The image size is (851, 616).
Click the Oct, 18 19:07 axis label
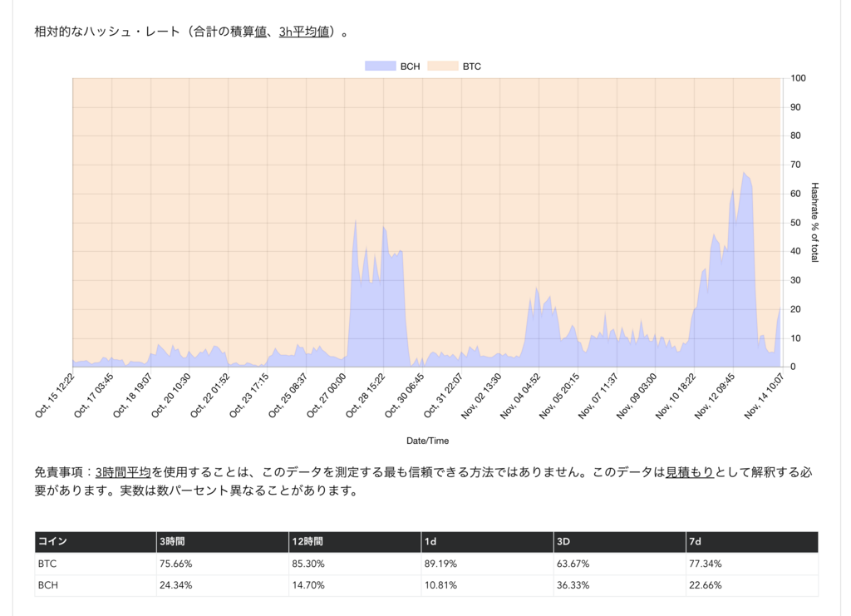[132, 396]
